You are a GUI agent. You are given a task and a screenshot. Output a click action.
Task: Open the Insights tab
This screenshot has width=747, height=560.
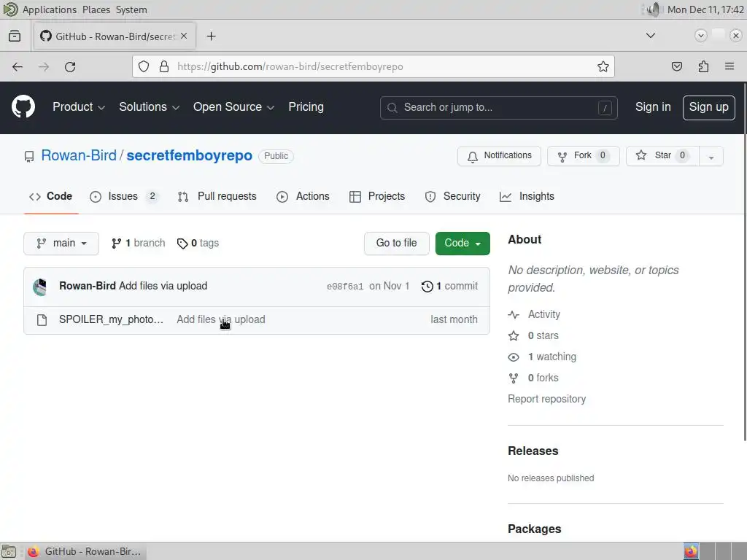(x=527, y=196)
